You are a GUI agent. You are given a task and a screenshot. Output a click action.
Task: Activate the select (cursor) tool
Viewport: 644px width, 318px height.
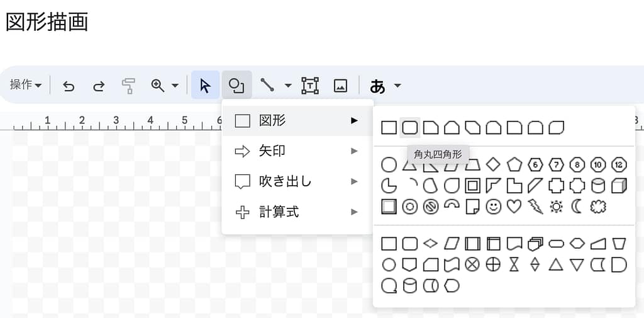[x=205, y=85]
